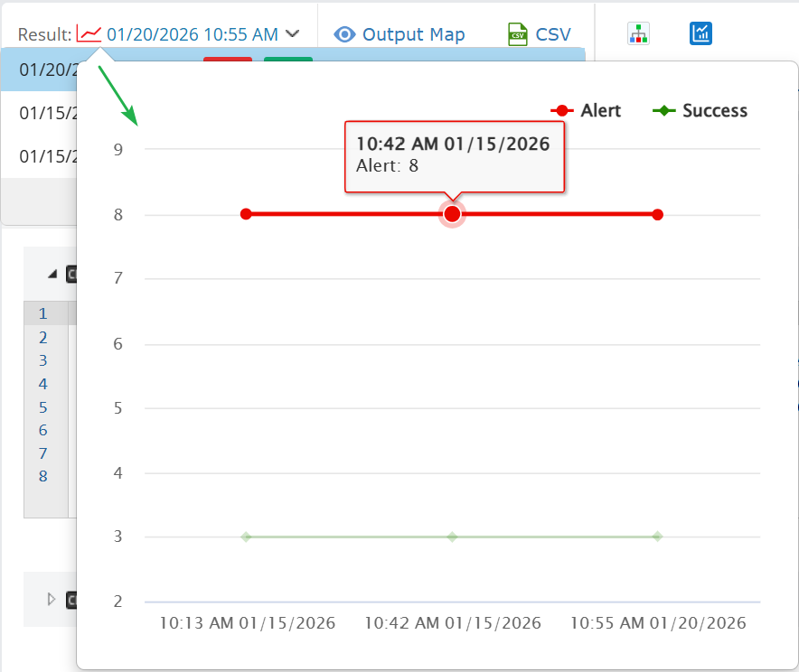Export results via CSV link

tap(553, 34)
